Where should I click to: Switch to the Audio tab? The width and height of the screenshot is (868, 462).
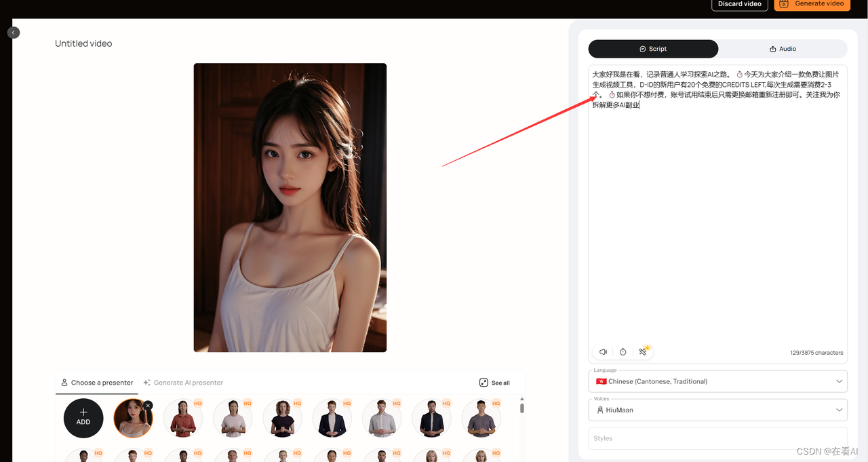783,49
